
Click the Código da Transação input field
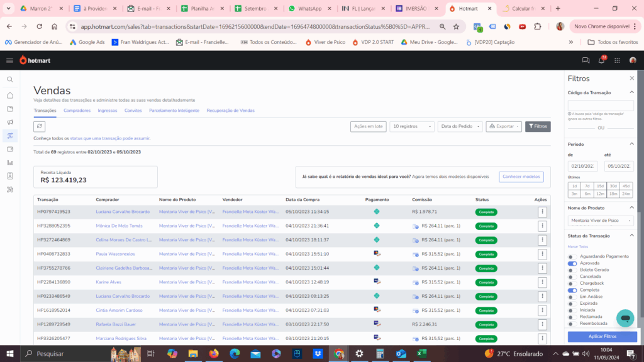[x=601, y=106]
